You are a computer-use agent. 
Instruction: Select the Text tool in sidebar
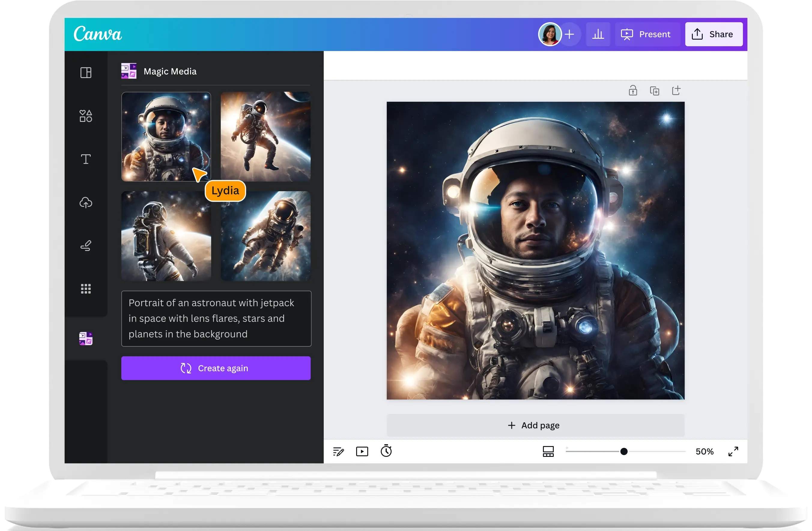tap(86, 159)
